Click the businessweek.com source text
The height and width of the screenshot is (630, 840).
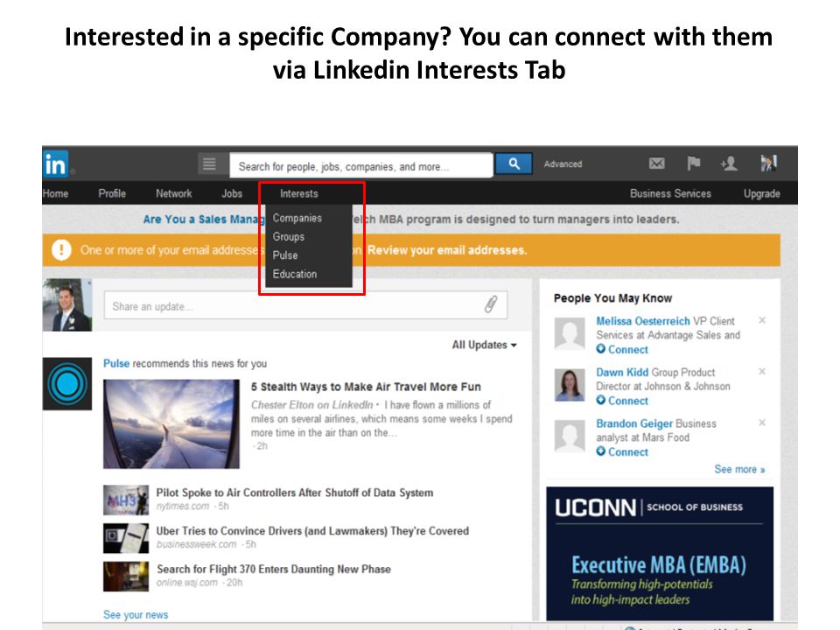coord(196,544)
